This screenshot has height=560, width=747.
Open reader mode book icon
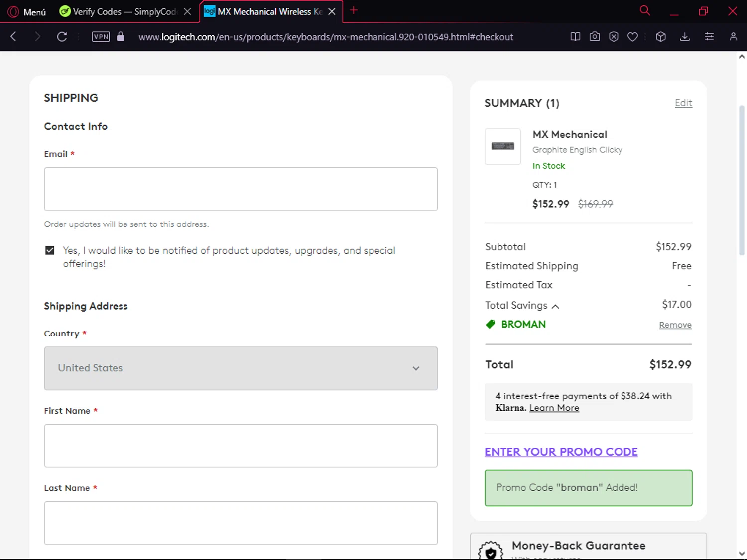[x=575, y=36]
